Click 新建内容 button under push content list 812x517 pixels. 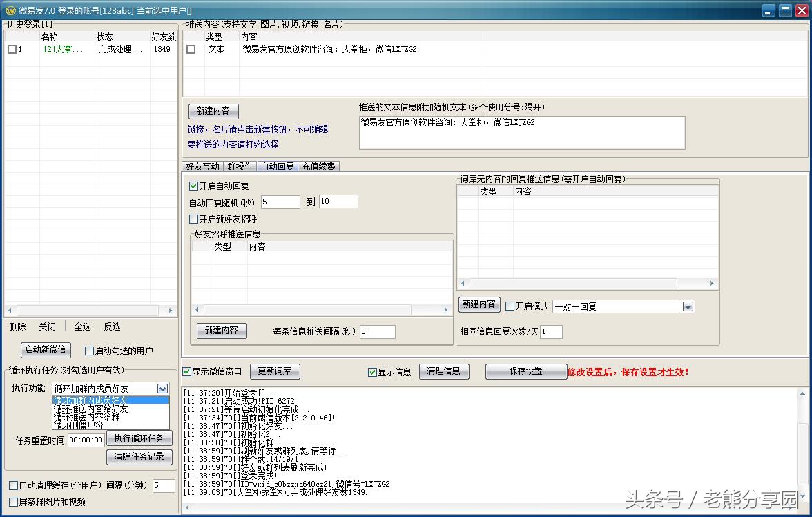coord(213,110)
